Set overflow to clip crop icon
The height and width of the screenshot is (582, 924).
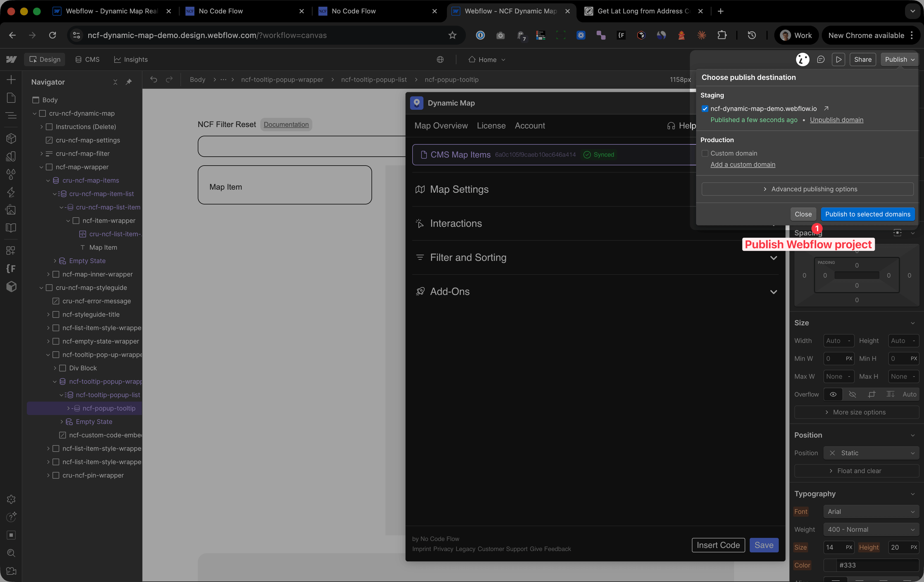(x=871, y=394)
